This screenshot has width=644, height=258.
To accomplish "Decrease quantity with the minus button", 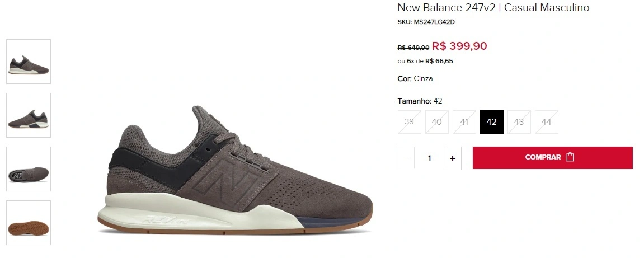I will coord(406,158).
